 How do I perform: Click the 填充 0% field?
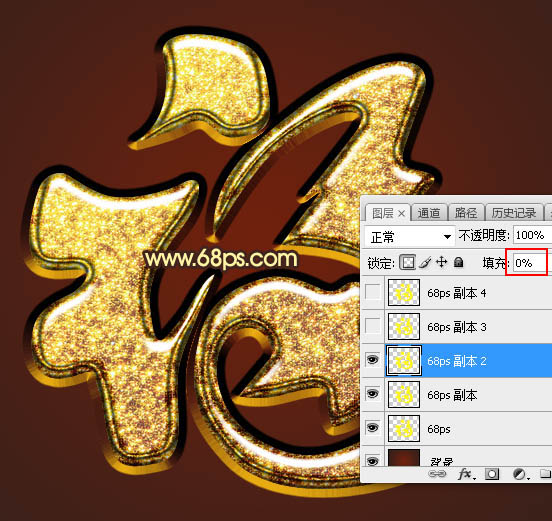(529, 263)
